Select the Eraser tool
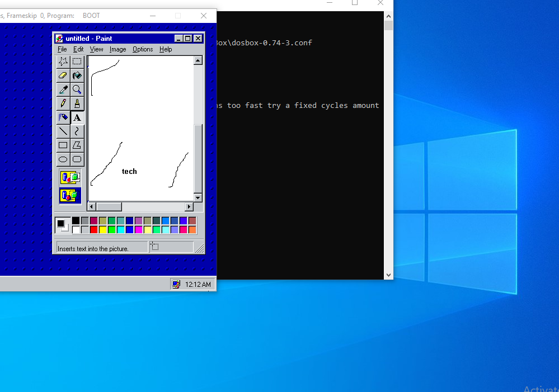559x392 pixels. [63, 75]
